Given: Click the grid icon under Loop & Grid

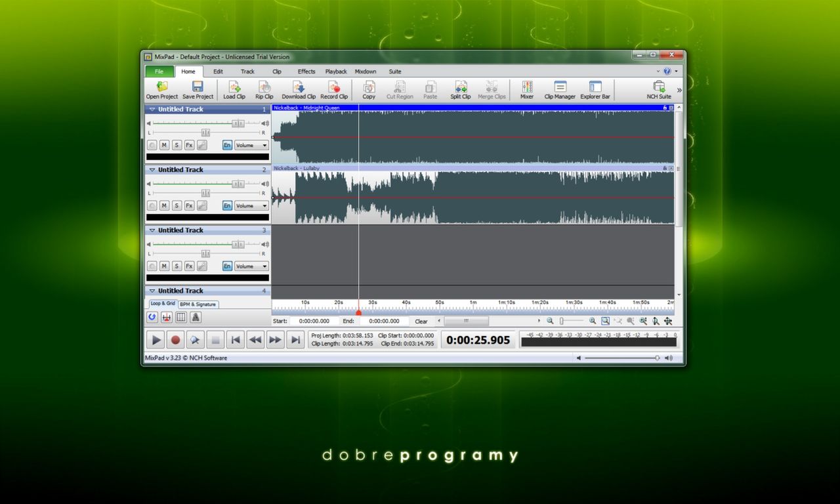Looking at the screenshot, I should click(181, 317).
